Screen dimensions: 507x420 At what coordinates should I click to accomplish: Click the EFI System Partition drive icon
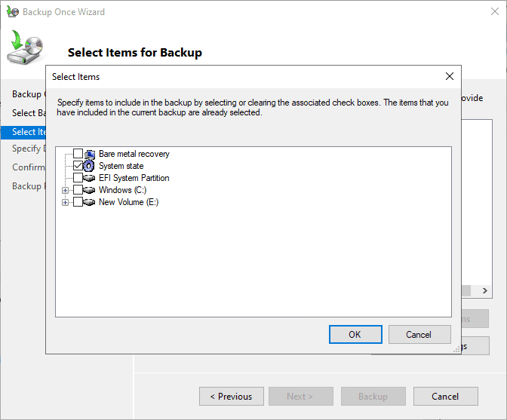[x=90, y=178]
